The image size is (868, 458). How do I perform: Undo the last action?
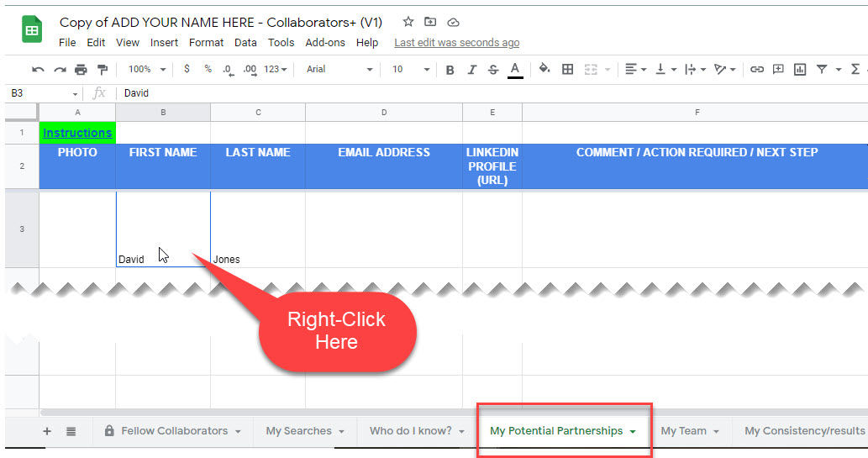tap(38, 69)
